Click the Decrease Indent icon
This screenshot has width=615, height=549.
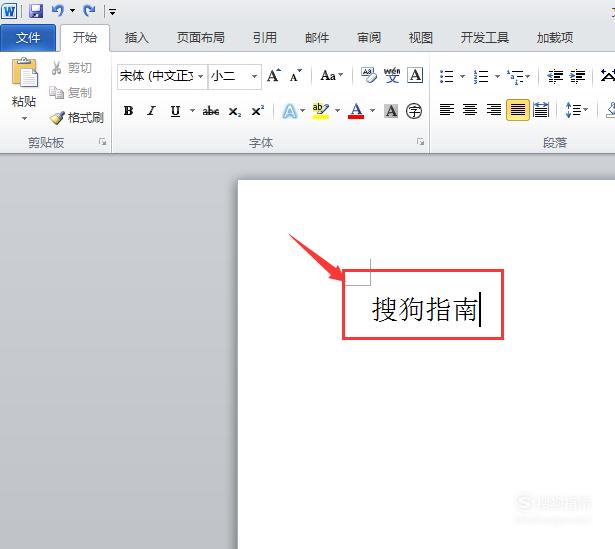pyautogui.click(x=555, y=76)
